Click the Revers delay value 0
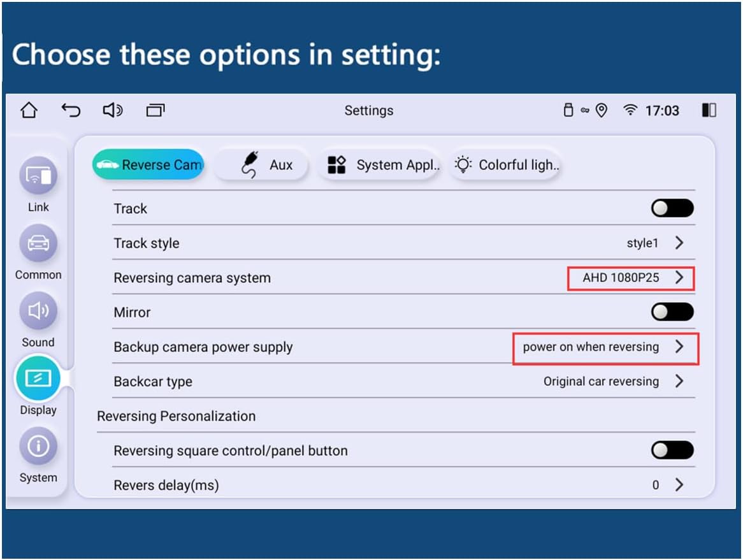 (656, 485)
